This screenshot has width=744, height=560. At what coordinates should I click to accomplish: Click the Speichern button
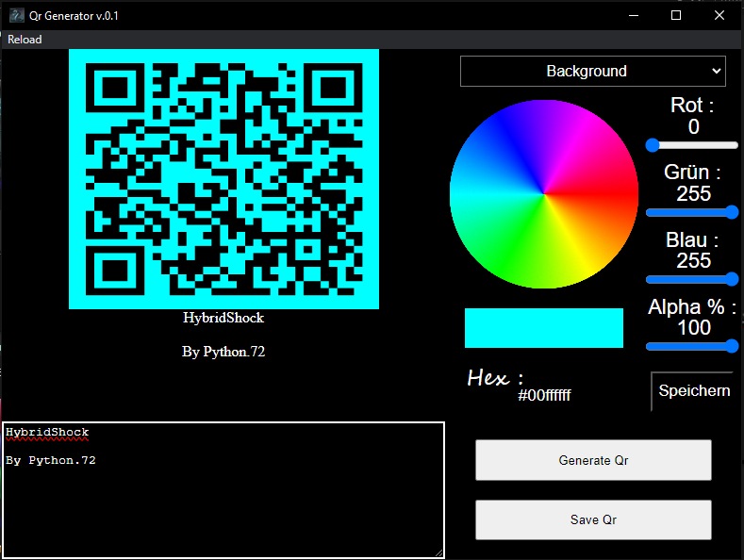tap(694, 391)
